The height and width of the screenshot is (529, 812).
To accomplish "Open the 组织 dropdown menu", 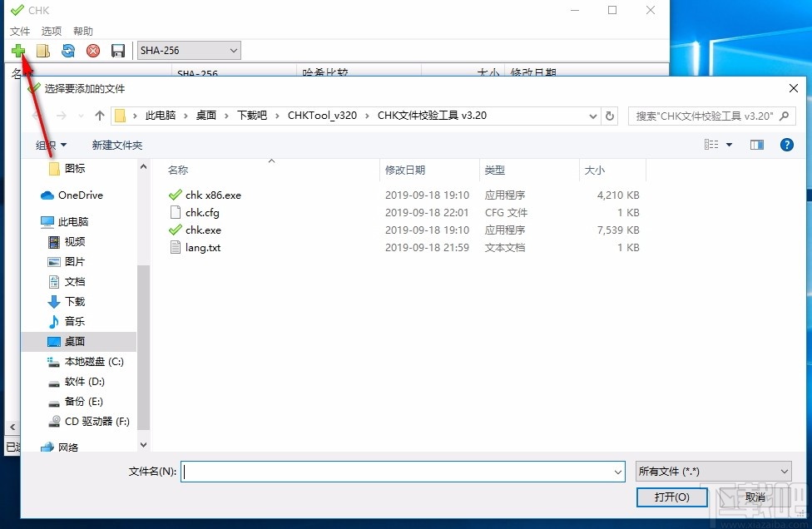I will [x=51, y=145].
